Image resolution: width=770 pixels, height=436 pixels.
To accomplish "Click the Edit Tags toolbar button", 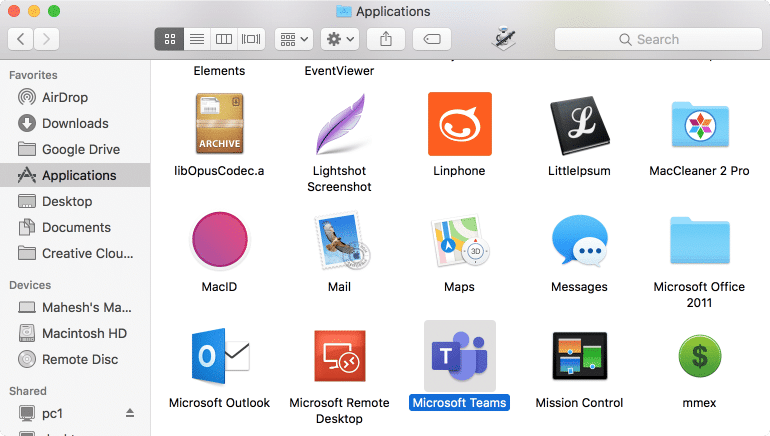I will pyautogui.click(x=432, y=39).
